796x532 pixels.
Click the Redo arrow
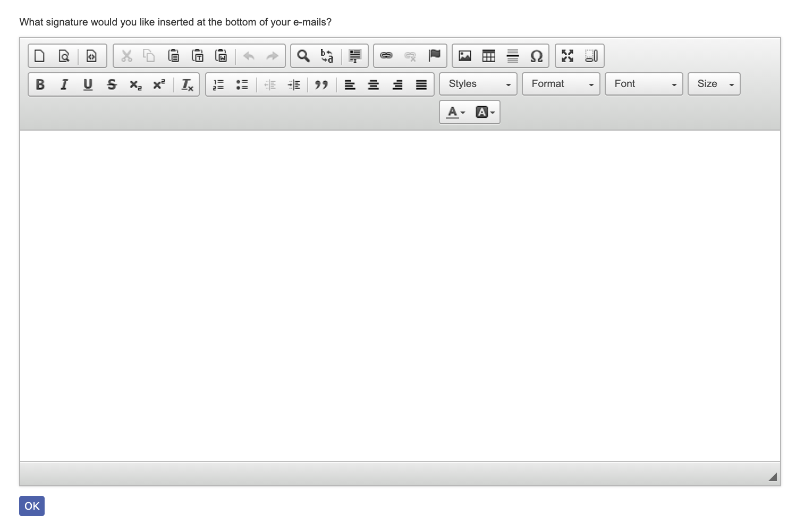272,56
